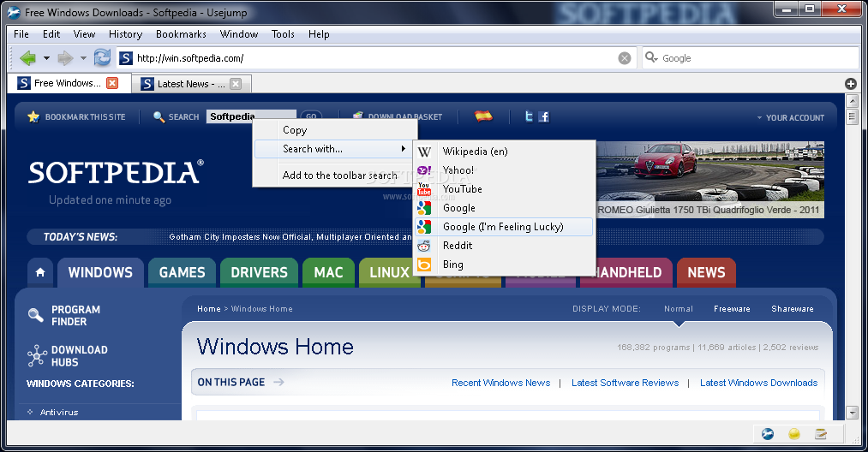The width and height of the screenshot is (868, 452).
Task: Open the Edit menu
Action: (51, 33)
